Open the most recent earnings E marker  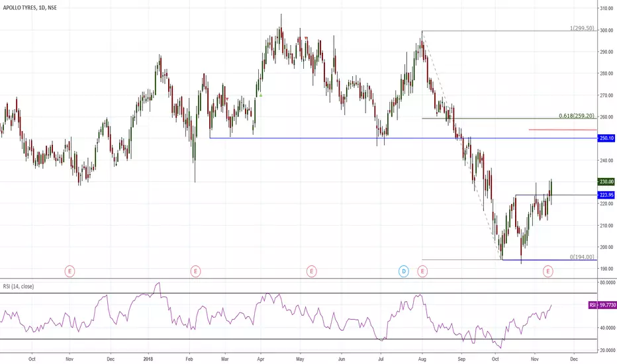pyautogui.click(x=548, y=271)
